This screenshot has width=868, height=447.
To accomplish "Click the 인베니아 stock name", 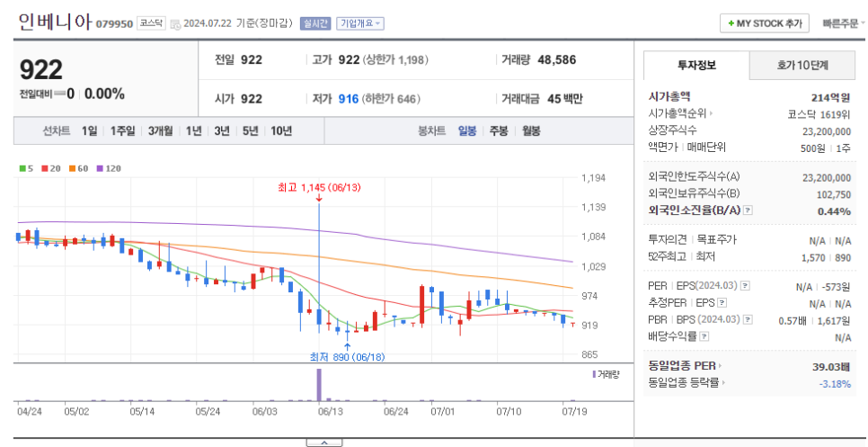I will pyautogui.click(x=54, y=22).
